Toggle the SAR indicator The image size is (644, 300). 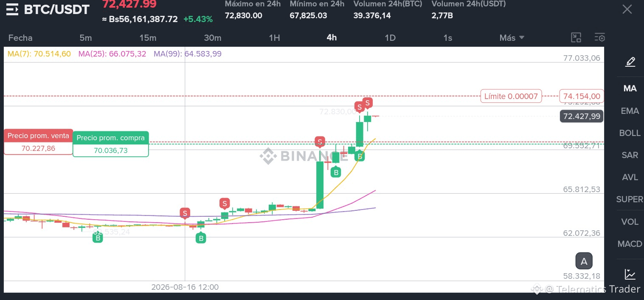630,155
